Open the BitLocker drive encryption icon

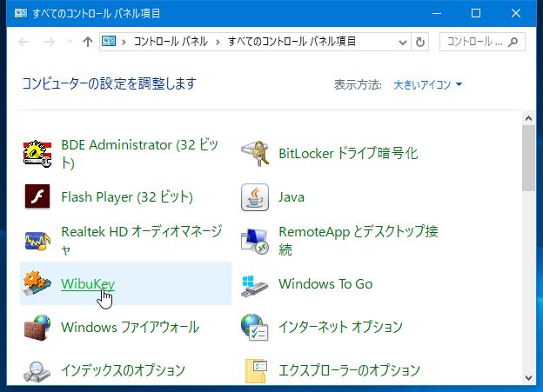255,154
